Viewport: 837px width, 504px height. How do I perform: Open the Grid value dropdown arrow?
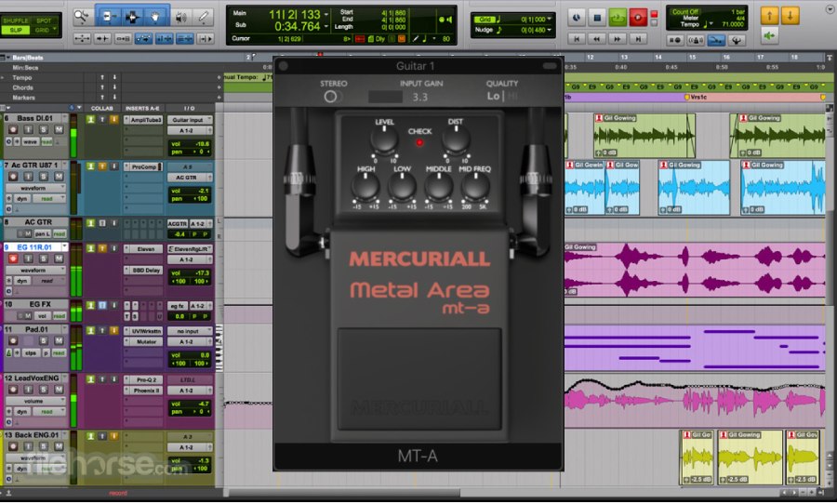[551, 18]
